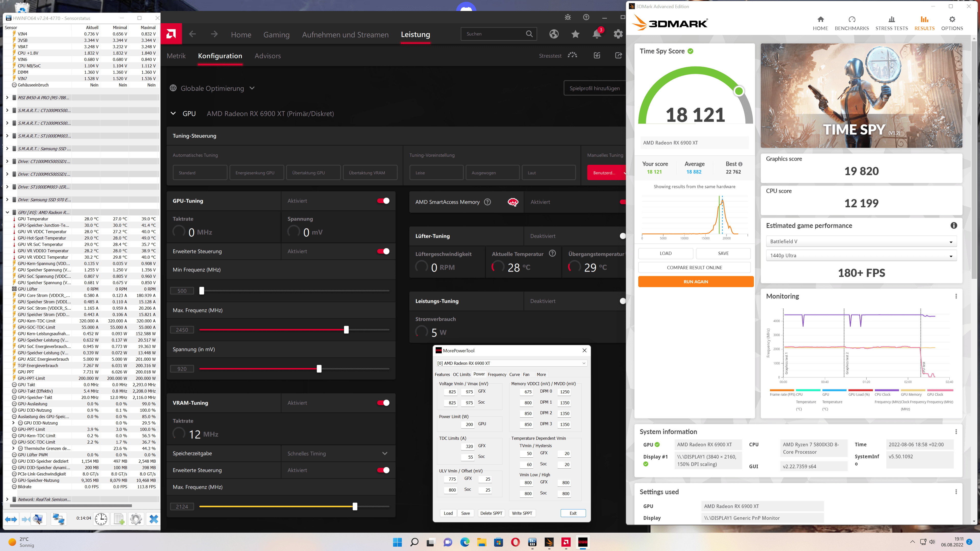This screenshot has height=551, width=980.
Task: Adjust GPU Spannung (in mV) slider handle
Action: (319, 368)
